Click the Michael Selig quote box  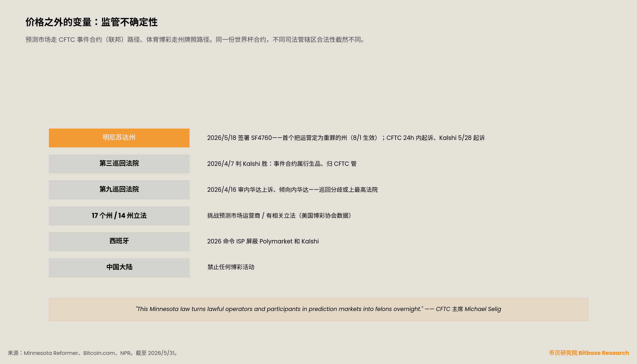pyautogui.click(x=318, y=309)
